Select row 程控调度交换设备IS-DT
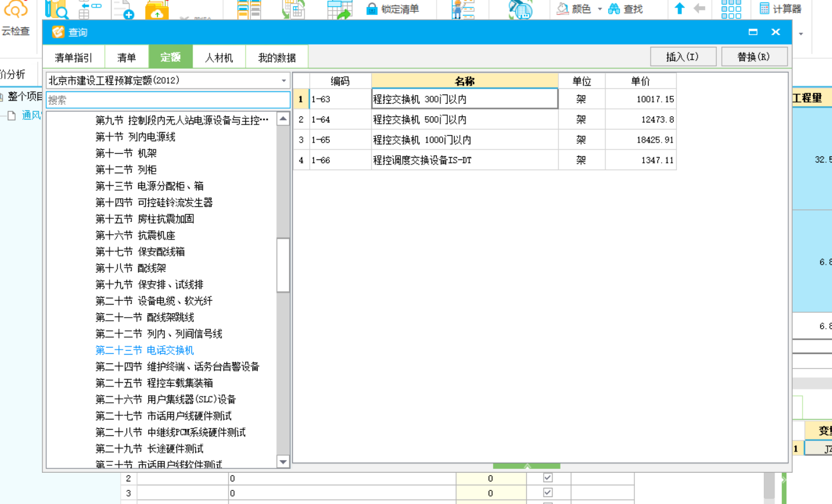This screenshot has width=832, height=504. click(465, 160)
